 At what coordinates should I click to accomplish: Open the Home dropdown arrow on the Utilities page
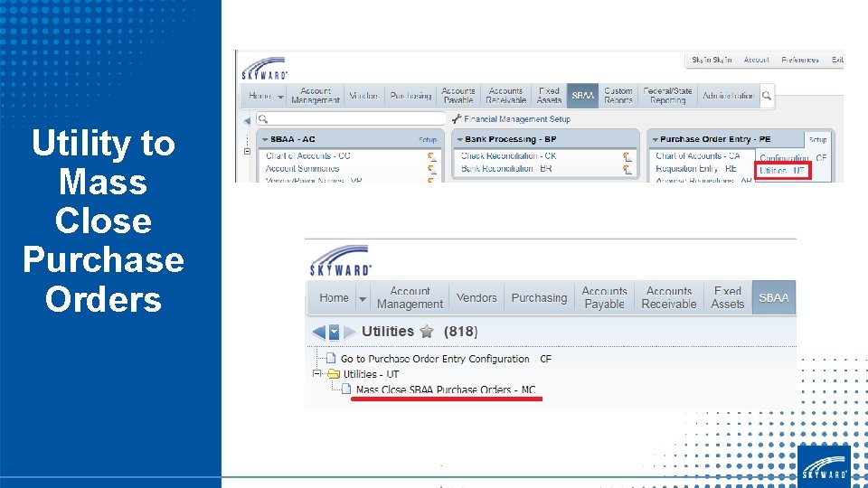pos(362,298)
